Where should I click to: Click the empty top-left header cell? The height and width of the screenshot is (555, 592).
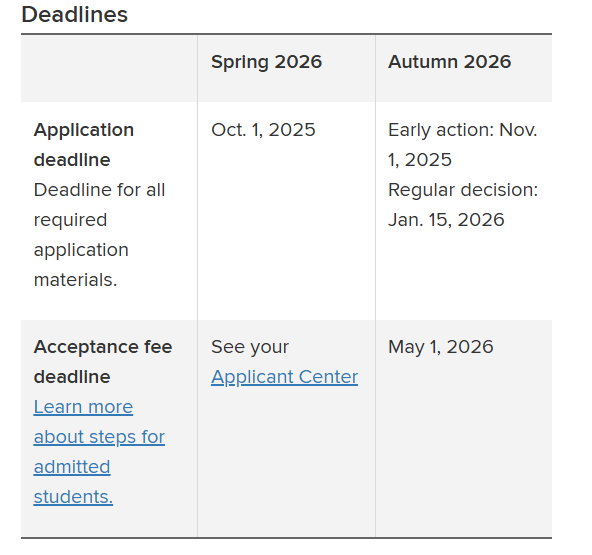(109, 68)
